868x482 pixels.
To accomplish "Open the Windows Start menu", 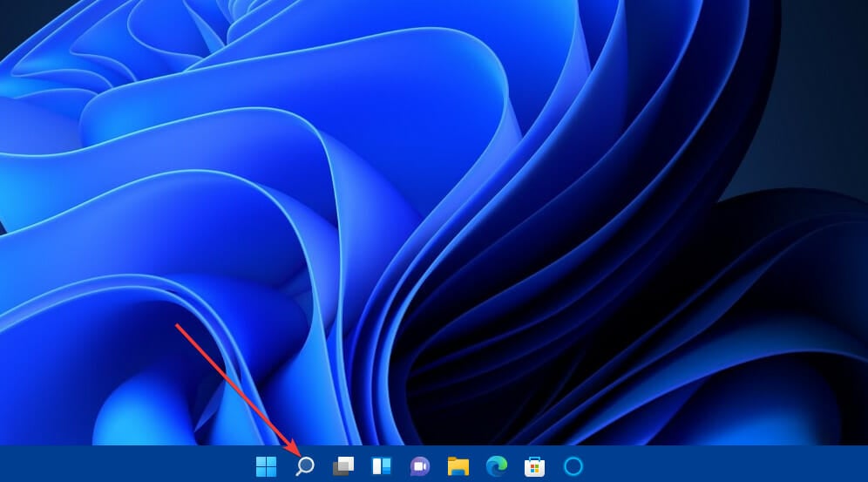I will point(267,466).
